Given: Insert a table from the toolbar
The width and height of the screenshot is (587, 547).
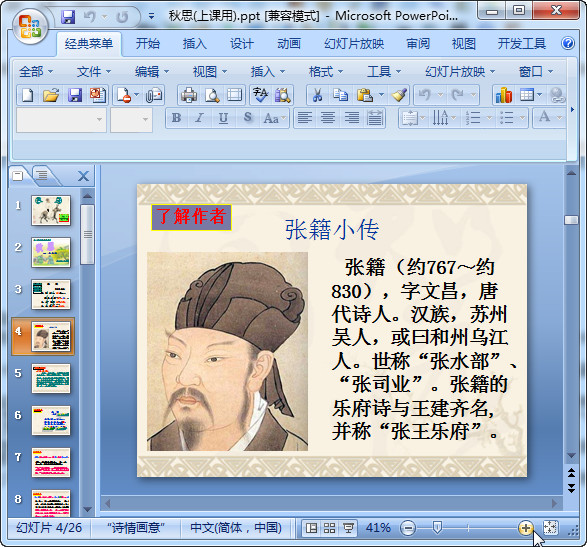Looking at the screenshot, I should click(527, 95).
